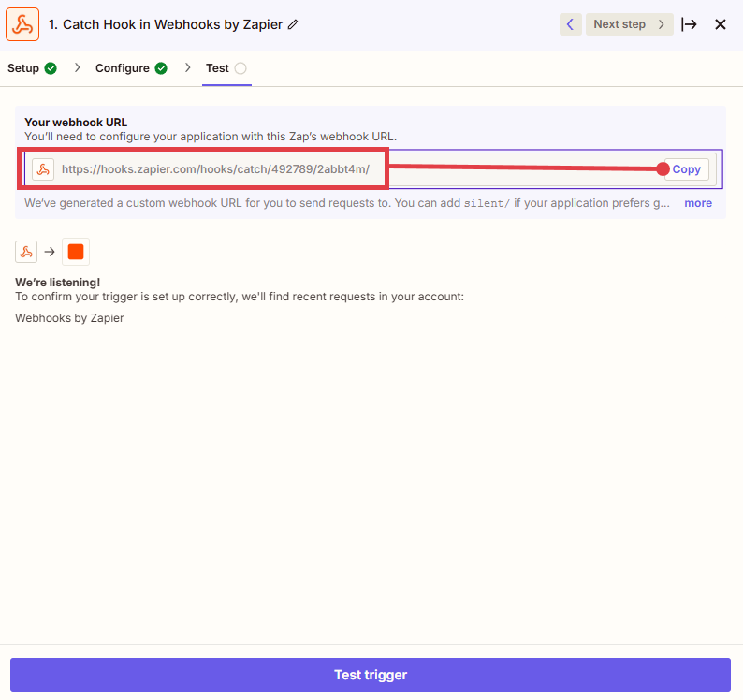The width and height of the screenshot is (743, 700).
Task: Click the webhook icon inside URL field
Action: point(43,169)
